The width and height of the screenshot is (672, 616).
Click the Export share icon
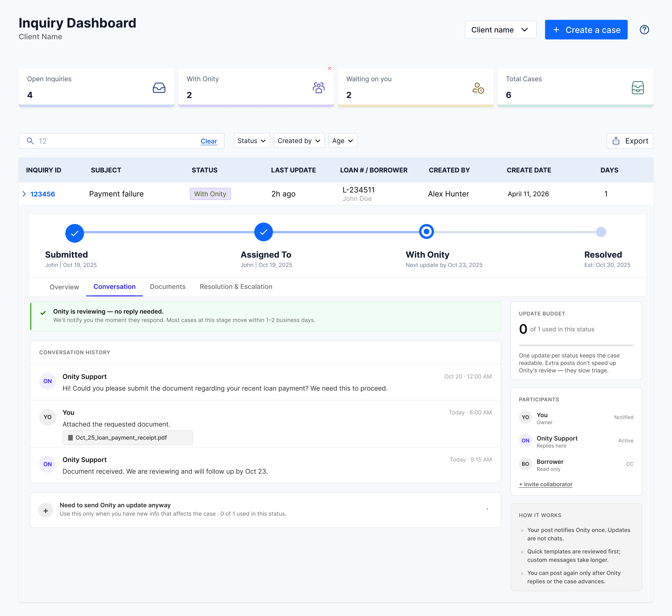(616, 141)
